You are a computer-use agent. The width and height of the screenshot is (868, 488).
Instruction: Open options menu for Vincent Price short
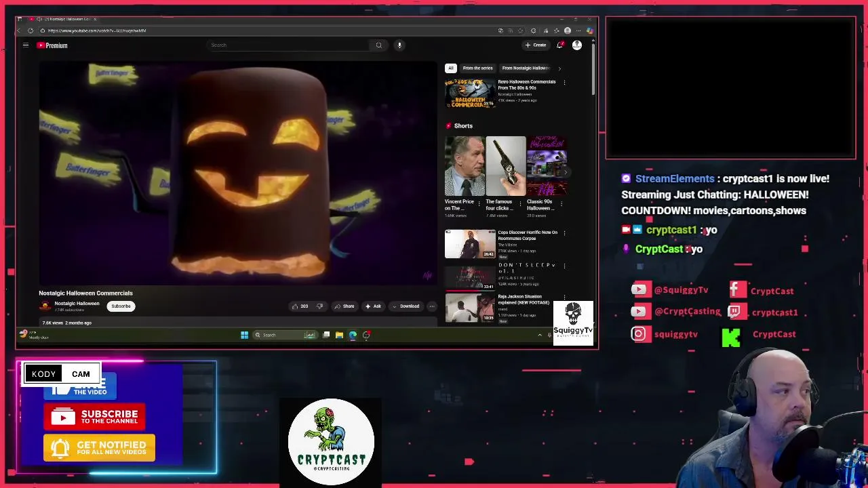pyautogui.click(x=479, y=203)
